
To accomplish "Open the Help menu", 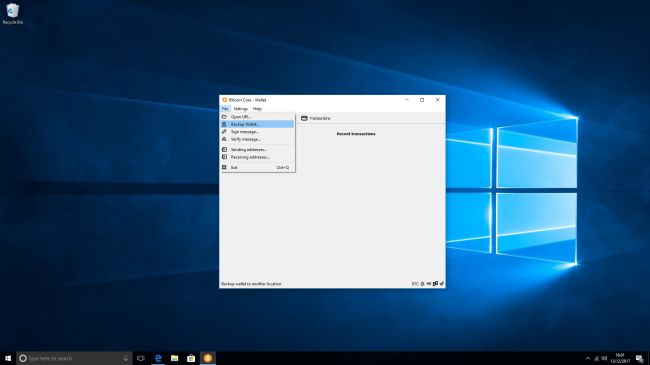I will (257, 109).
